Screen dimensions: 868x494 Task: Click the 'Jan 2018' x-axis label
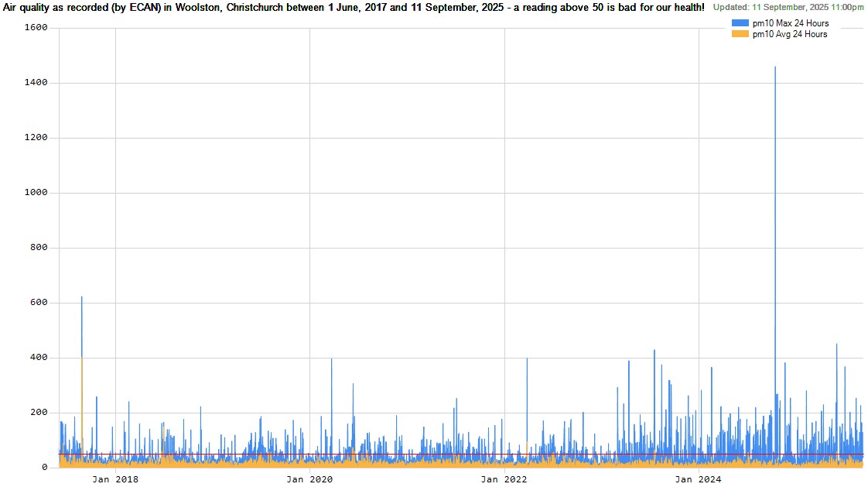[115, 479]
